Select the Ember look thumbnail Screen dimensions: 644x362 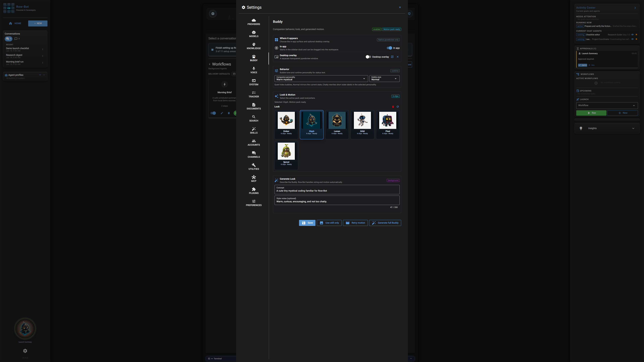pos(286,124)
